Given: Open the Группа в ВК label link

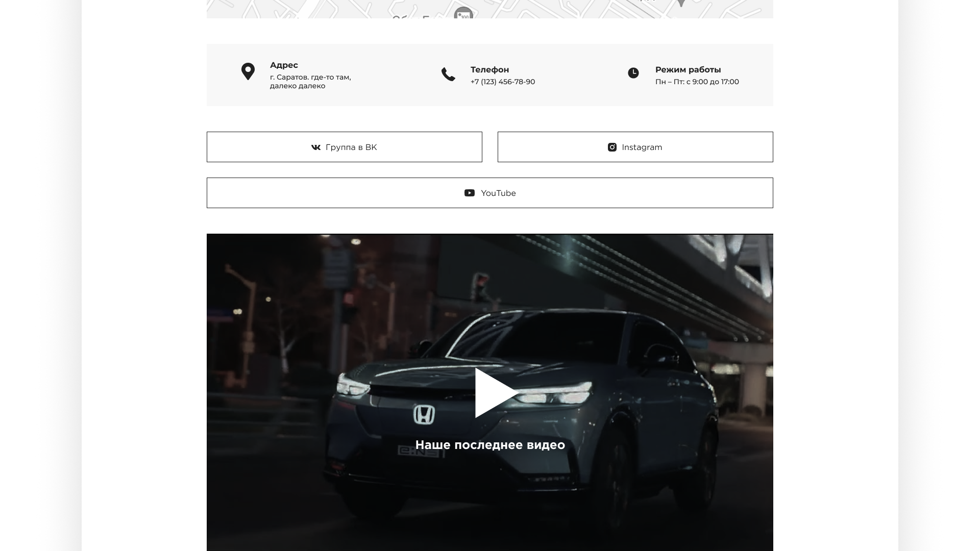Looking at the screenshot, I should pyautogui.click(x=351, y=147).
